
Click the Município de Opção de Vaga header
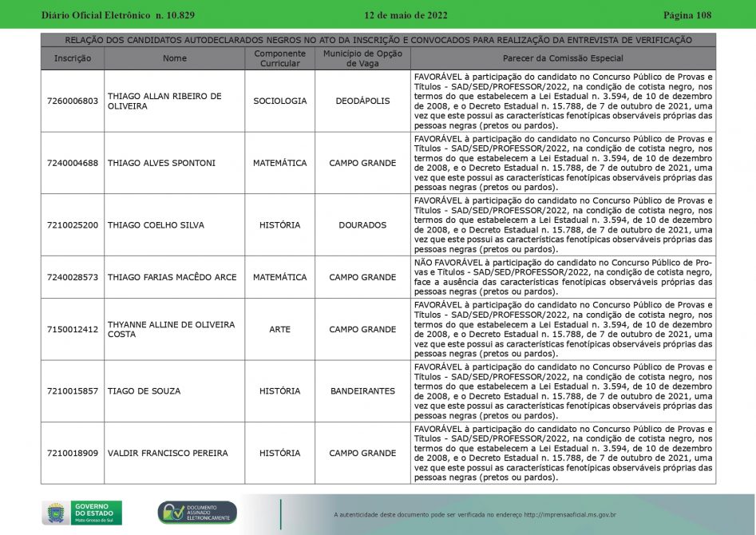tap(362, 58)
